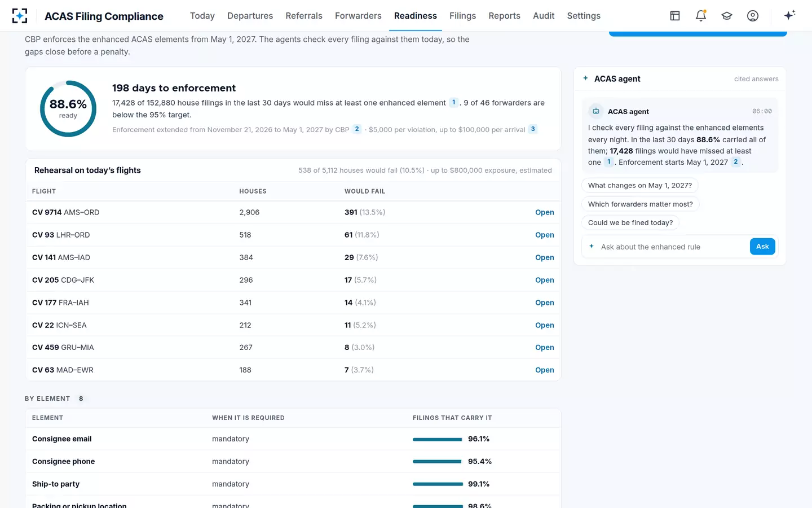Viewport: 812px width, 508px height.
Task: Open flight CV 205 CDG–JFK
Action: tap(544, 280)
